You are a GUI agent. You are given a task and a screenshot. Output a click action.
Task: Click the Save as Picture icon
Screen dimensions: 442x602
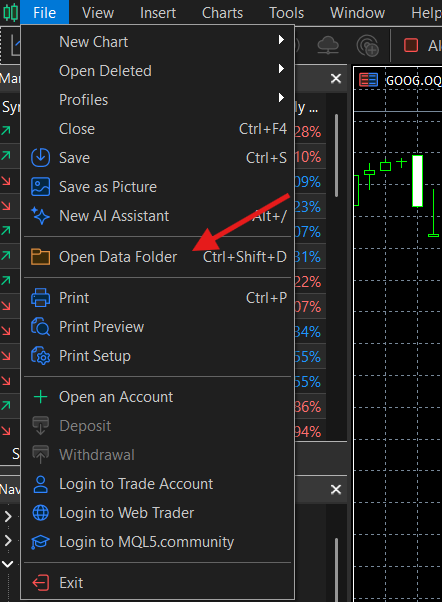40,187
